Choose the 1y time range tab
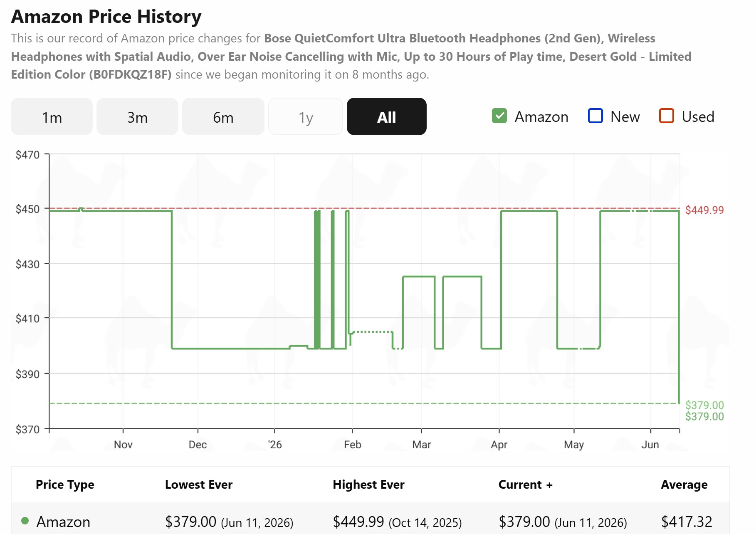 306,117
